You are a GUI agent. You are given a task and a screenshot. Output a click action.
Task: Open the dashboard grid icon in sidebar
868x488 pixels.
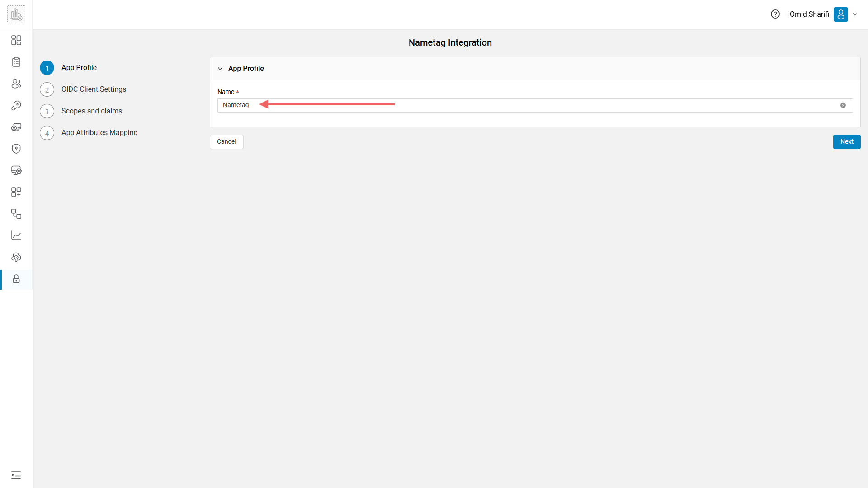pyautogui.click(x=16, y=40)
